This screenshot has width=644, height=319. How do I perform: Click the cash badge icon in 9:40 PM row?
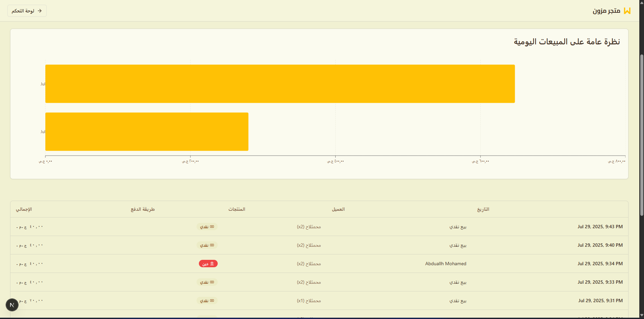tap(212, 245)
